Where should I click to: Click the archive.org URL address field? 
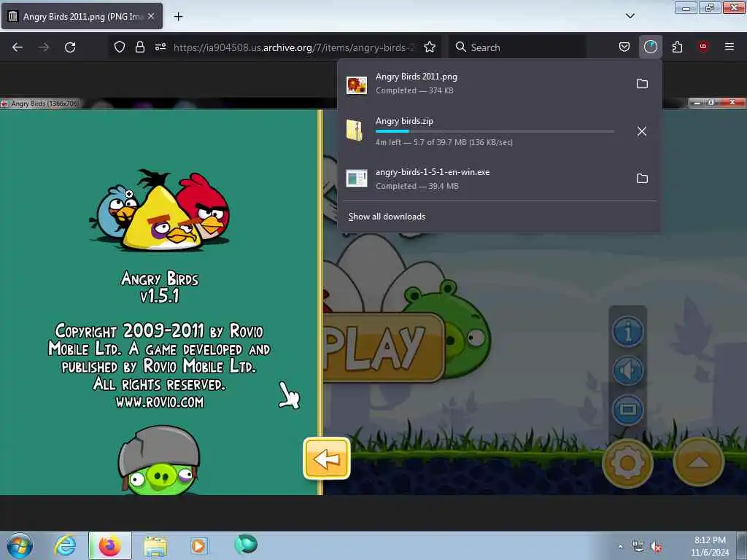pyautogui.click(x=294, y=47)
